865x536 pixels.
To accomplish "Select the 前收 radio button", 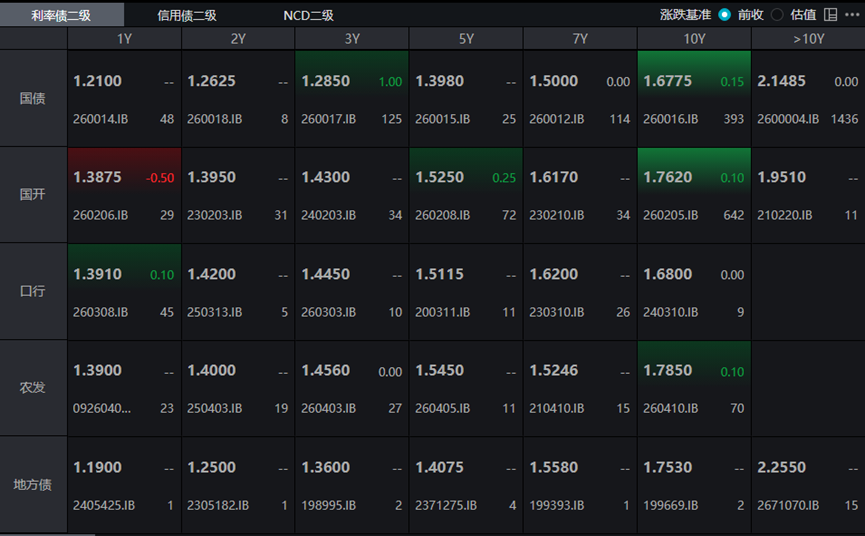I will pos(724,15).
